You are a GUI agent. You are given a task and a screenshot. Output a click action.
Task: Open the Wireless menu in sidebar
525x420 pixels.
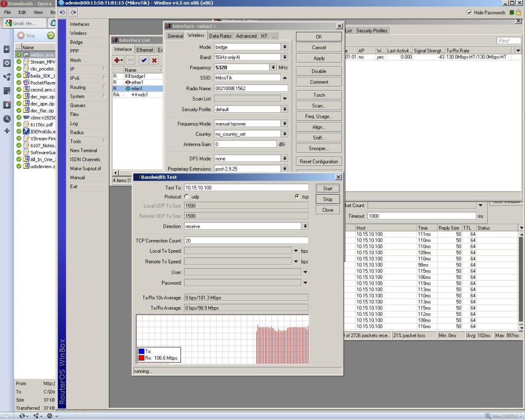(x=78, y=33)
